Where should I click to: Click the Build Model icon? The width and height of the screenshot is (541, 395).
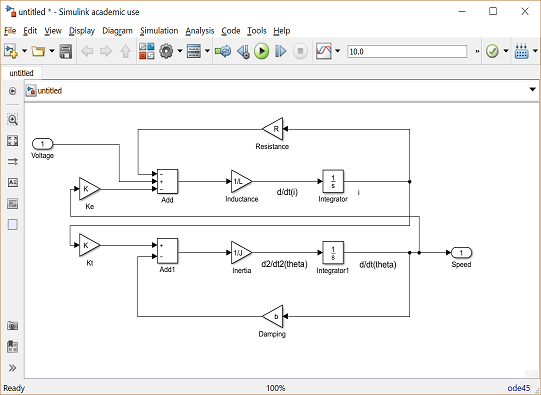(x=521, y=51)
